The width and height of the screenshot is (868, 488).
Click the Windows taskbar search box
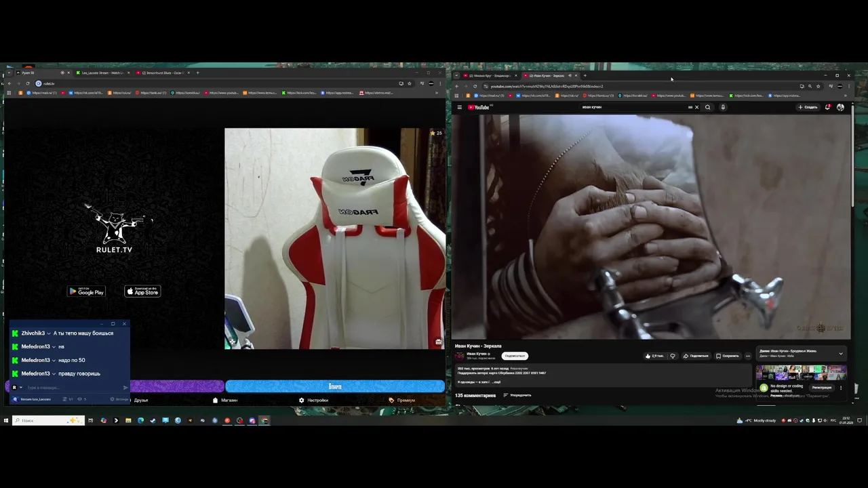coord(48,420)
